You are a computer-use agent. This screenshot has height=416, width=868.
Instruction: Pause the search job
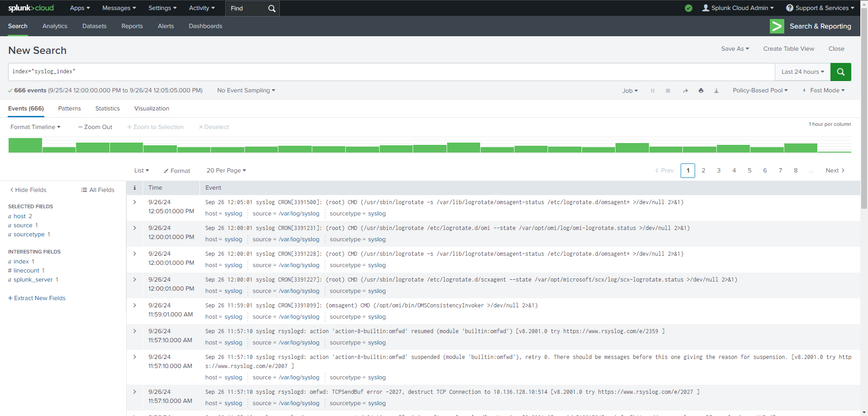tap(653, 91)
